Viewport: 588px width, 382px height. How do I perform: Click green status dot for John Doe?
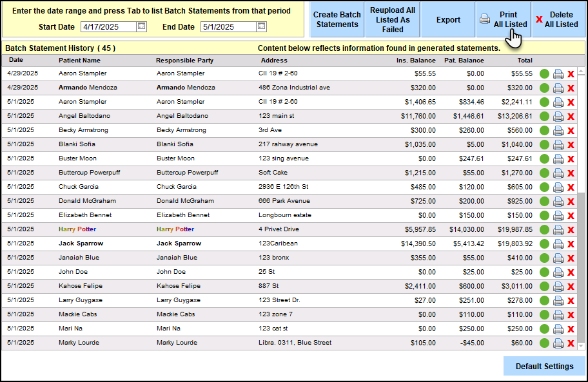click(545, 272)
